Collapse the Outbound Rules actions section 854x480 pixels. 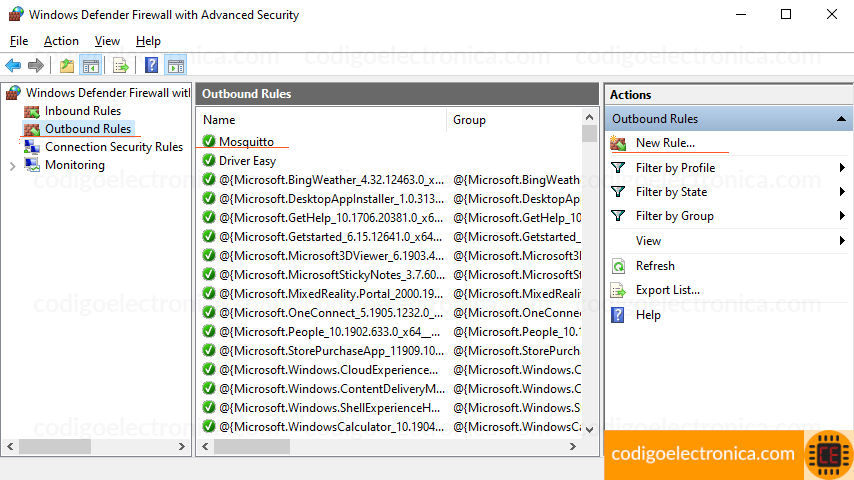[841, 119]
